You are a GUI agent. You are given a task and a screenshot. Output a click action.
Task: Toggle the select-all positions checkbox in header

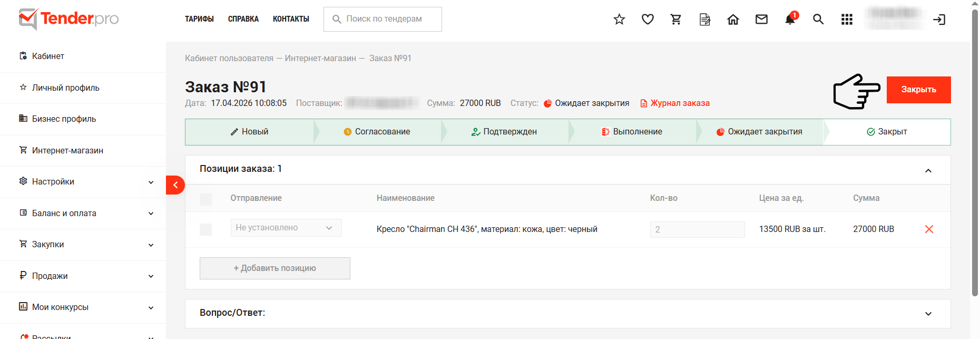(x=205, y=199)
